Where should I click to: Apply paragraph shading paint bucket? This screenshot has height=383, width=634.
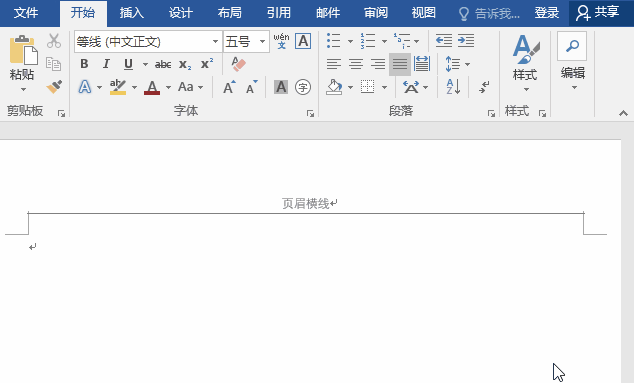coord(334,87)
